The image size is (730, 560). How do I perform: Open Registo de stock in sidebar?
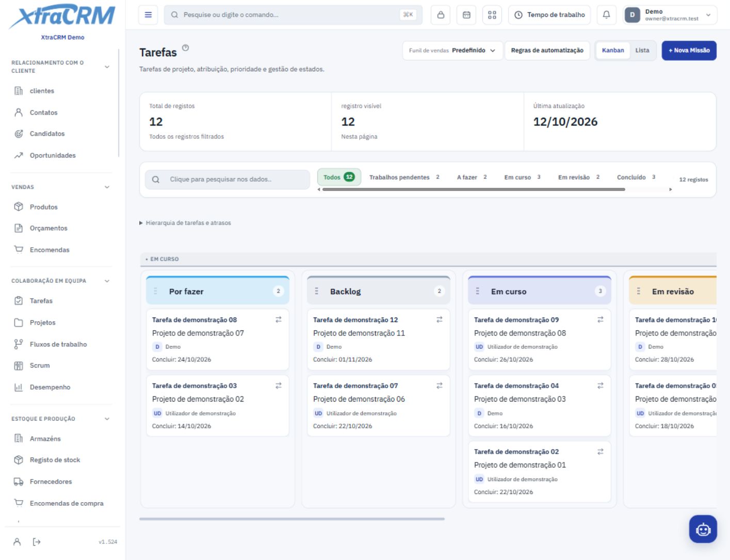coord(62,460)
